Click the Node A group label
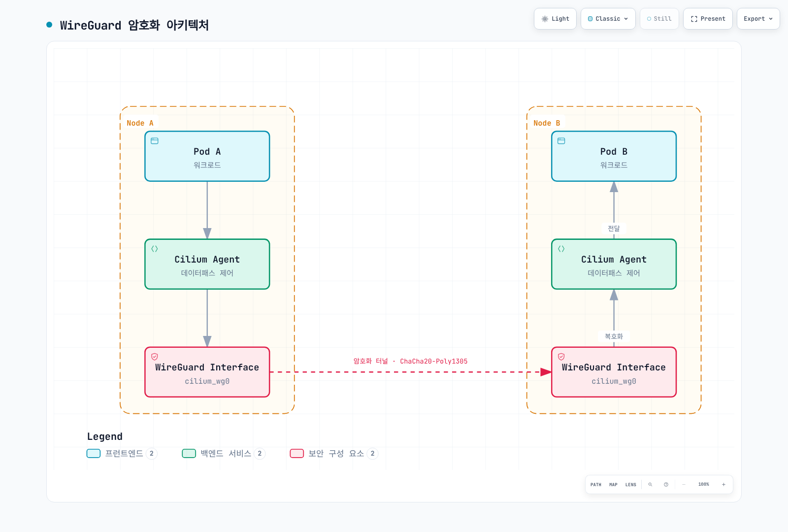Viewport: 788px width, 532px height. click(x=140, y=123)
